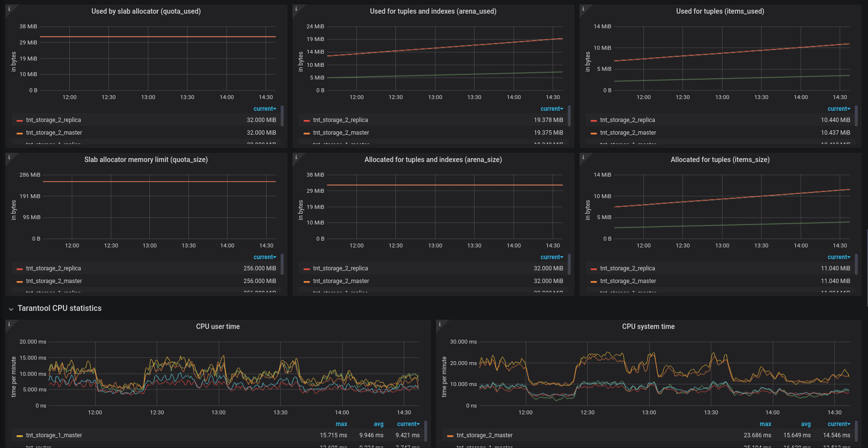Image resolution: width=868 pixels, height=448 pixels.
Task: Open the 'CPU user time' panel title menu
Action: (x=218, y=326)
